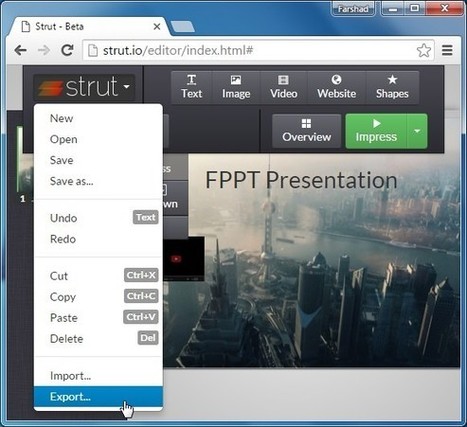This screenshot has height=427, width=467.
Task: Collapse the strut logo menu
Action: click(x=84, y=87)
